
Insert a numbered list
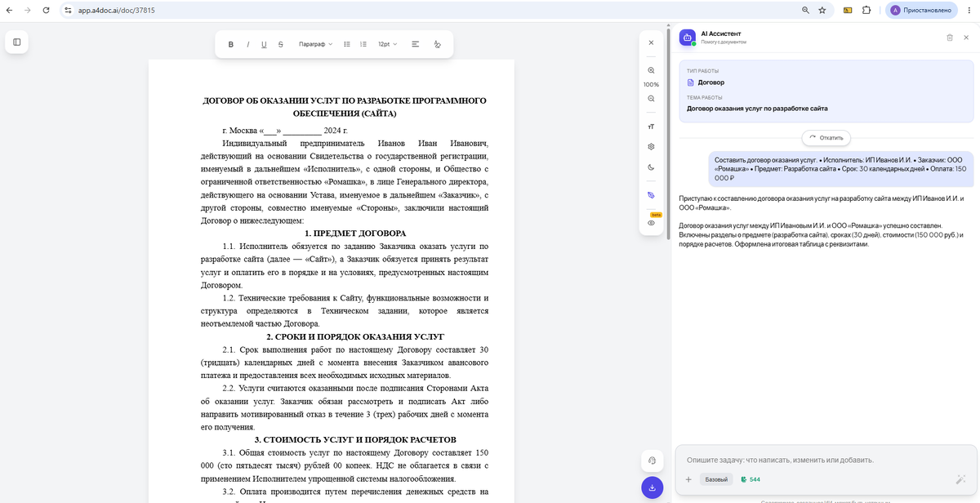tap(363, 44)
